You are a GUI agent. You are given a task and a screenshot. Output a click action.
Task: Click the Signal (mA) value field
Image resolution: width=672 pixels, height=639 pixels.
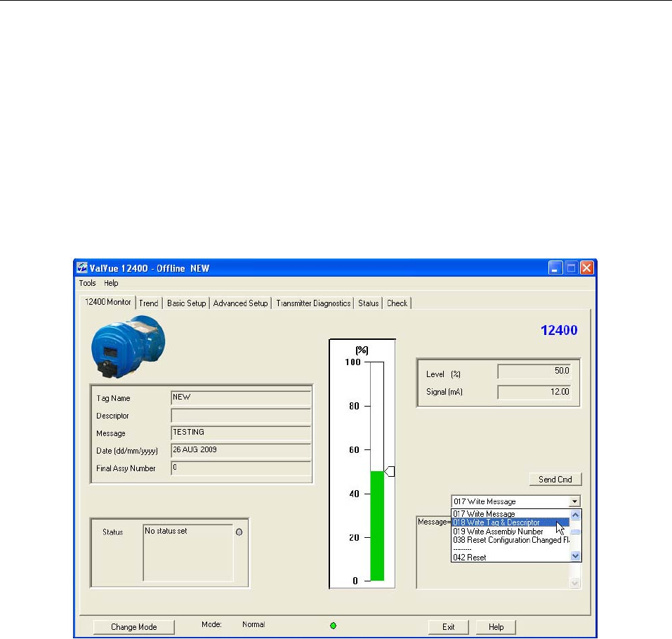534,392
